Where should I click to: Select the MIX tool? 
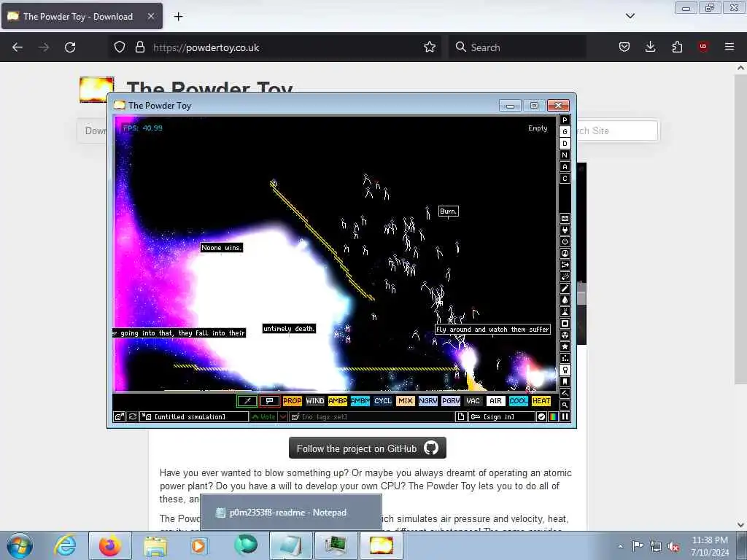point(406,401)
